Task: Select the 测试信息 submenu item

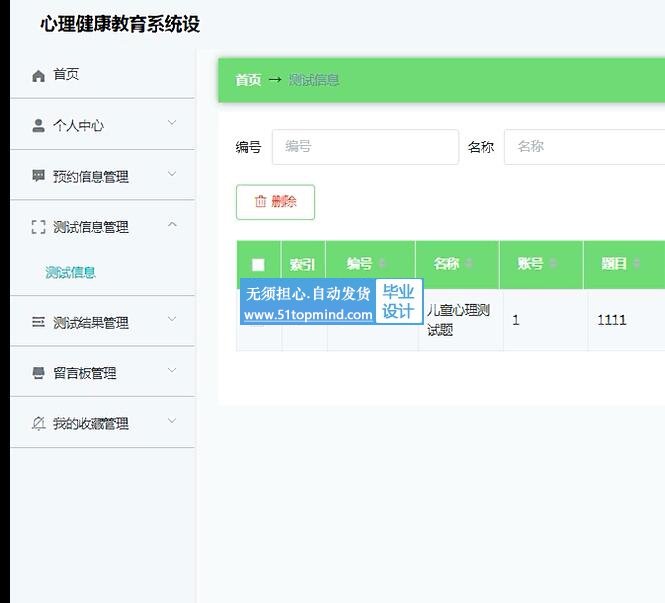Action: pos(70,272)
